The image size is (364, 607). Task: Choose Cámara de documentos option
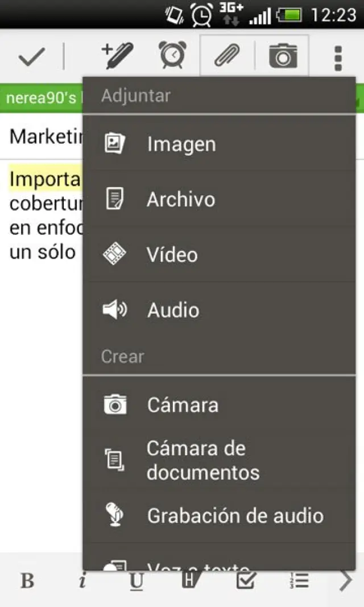click(219, 460)
